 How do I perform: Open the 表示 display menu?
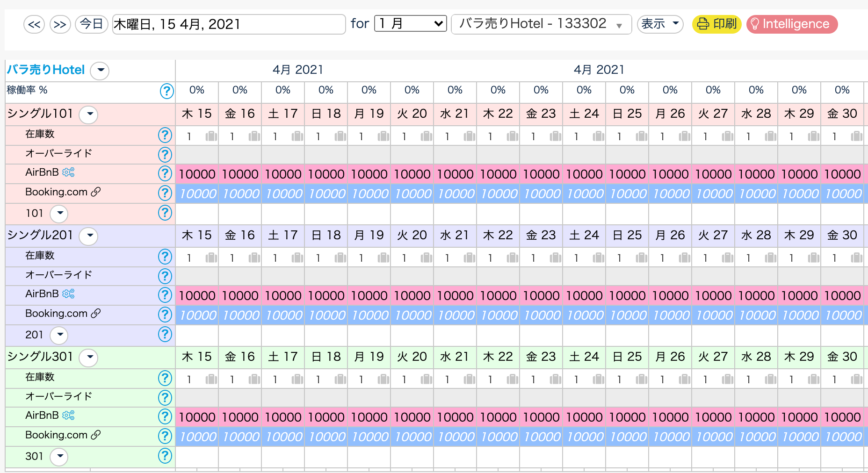[x=660, y=24]
